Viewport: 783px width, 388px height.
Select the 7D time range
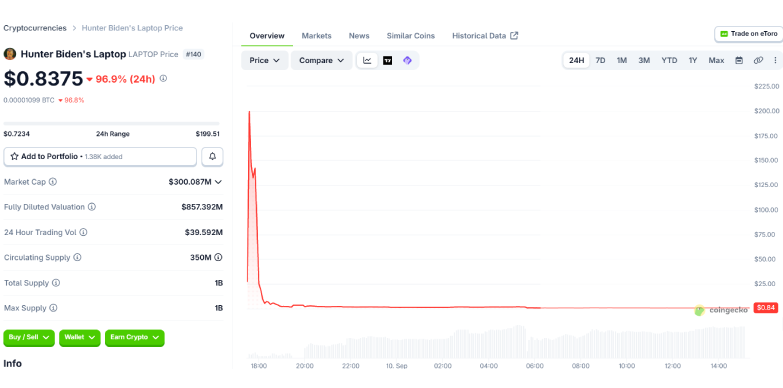[600, 60]
